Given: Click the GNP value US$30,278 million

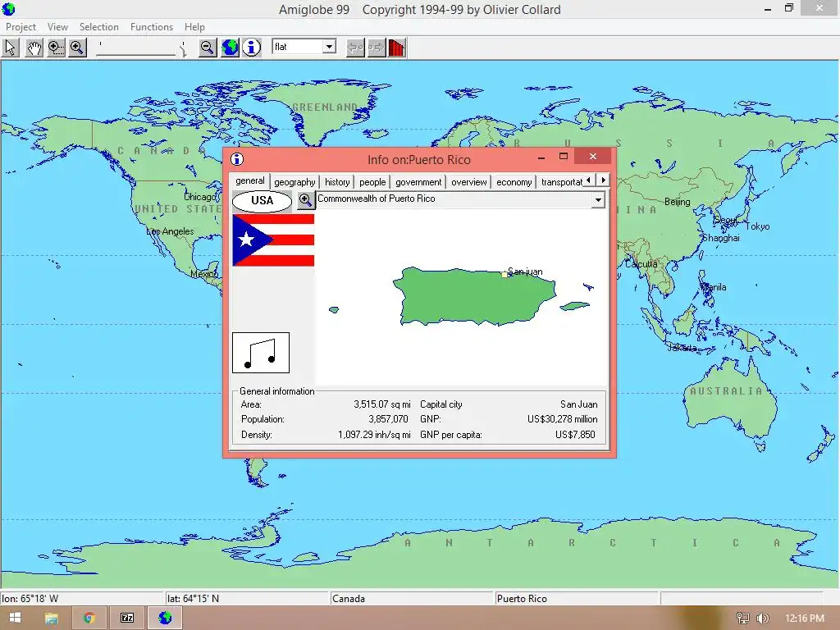Looking at the screenshot, I should (563, 419).
